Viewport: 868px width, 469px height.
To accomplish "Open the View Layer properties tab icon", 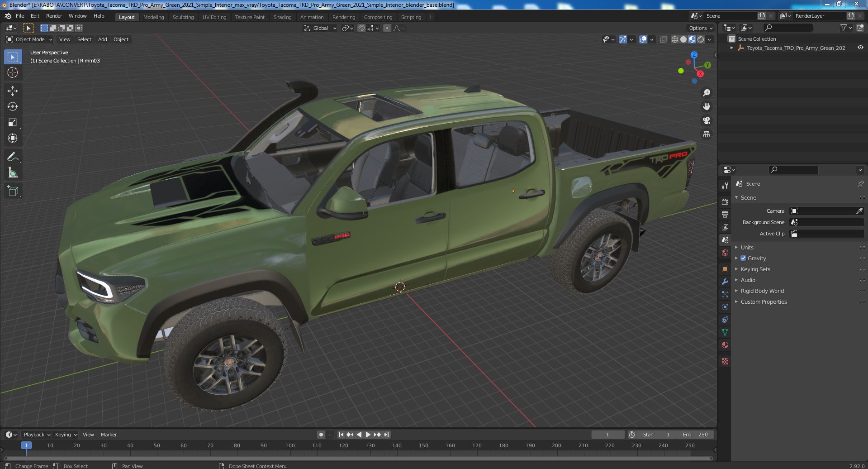I will pos(725,227).
